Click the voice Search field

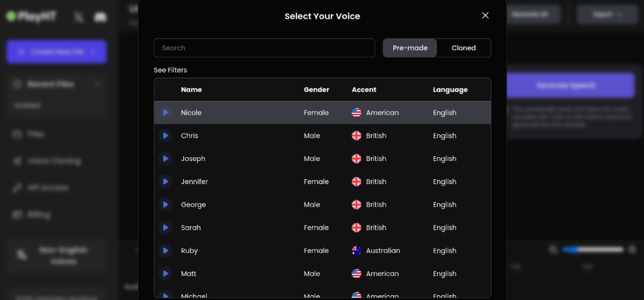(264, 48)
